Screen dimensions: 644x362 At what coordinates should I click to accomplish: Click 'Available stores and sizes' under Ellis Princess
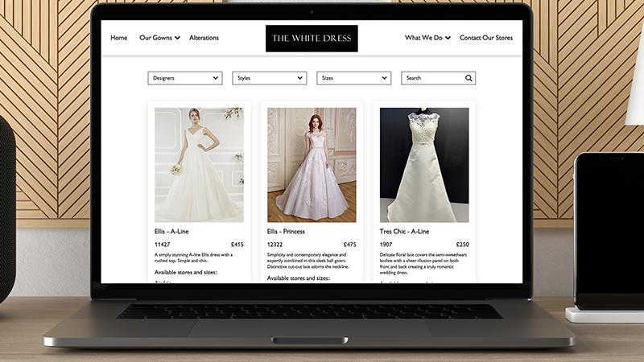[x=298, y=278]
